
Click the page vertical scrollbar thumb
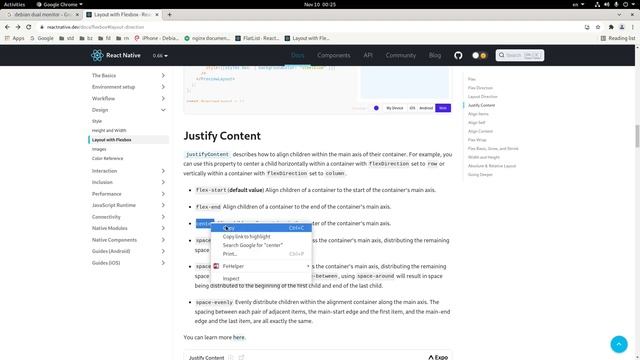pyautogui.click(x=637, y=136)
